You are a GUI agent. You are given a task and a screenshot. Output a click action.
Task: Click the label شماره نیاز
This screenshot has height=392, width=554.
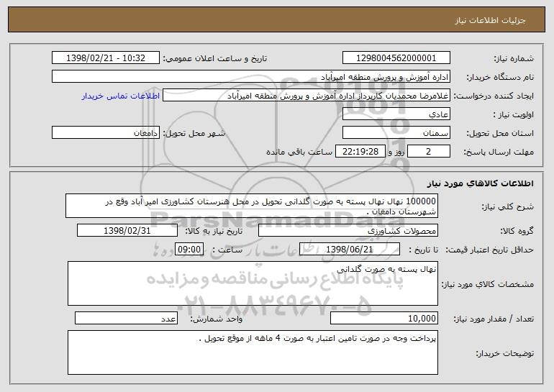[x=514, y=58]
